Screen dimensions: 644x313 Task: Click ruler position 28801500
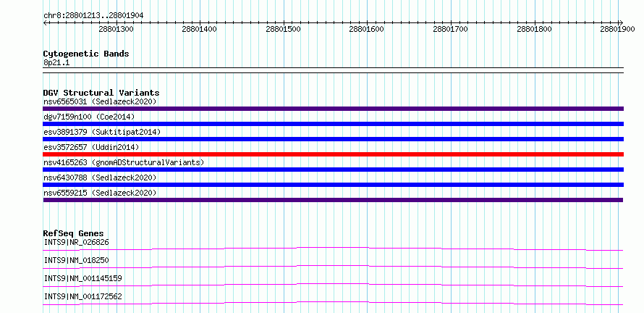[x=284, y=30]
